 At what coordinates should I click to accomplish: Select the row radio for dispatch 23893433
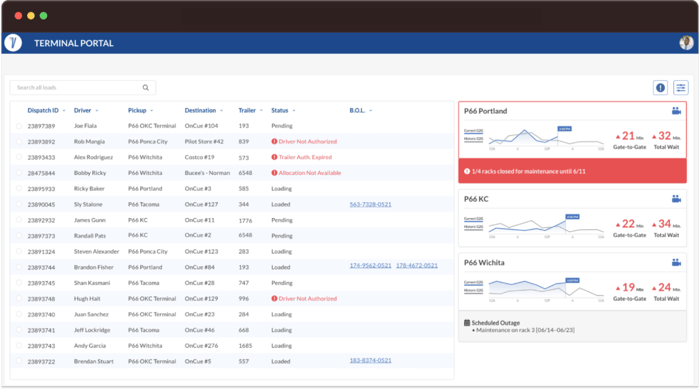[x=19, y=157]
